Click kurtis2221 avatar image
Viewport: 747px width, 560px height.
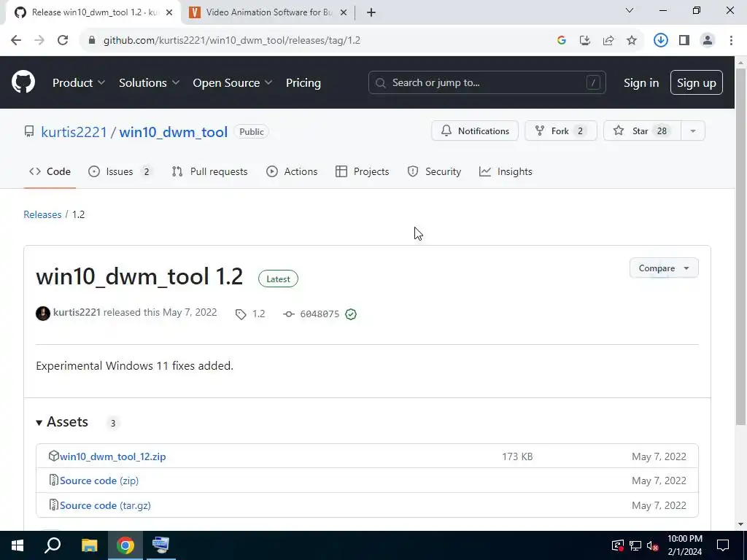coord(43,314)
